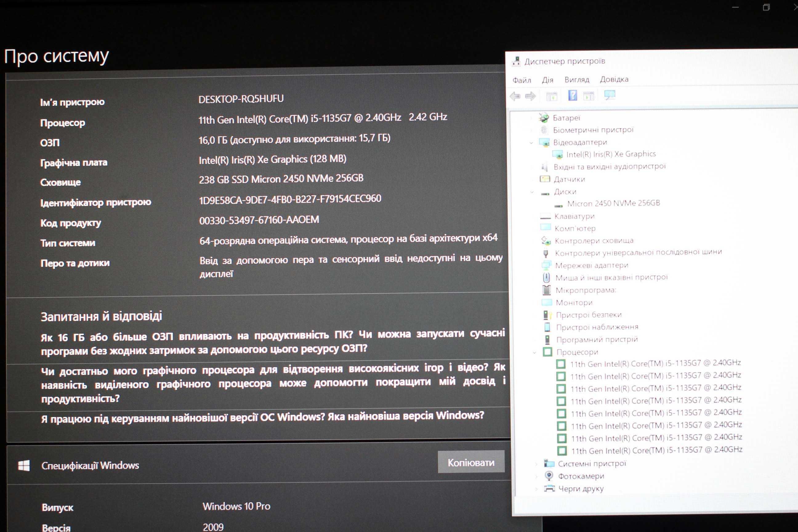Click the Windows 10 Pro edition value
Image resolution: width=798 pixels, height=532 pixels.
pyautogui.click(x=236, y=506)
